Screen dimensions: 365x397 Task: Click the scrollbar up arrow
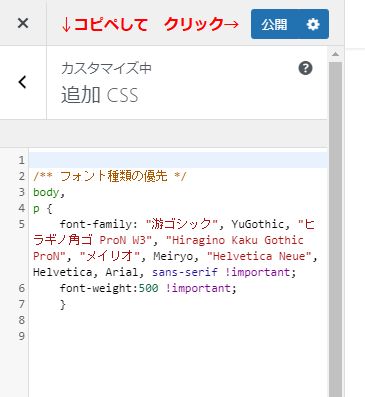[335, 54]
